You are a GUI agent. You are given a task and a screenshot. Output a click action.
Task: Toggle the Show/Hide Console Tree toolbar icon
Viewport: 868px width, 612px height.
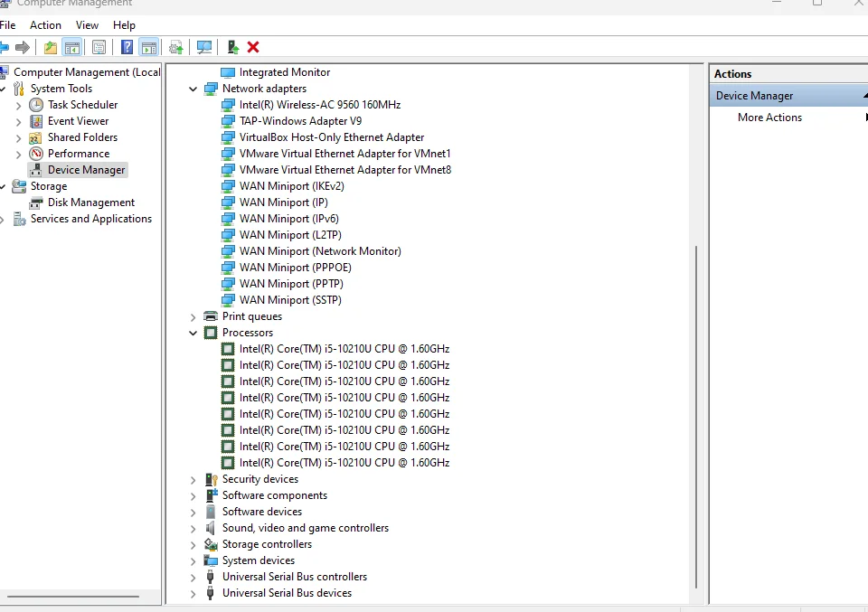click(x=72, y=48)
